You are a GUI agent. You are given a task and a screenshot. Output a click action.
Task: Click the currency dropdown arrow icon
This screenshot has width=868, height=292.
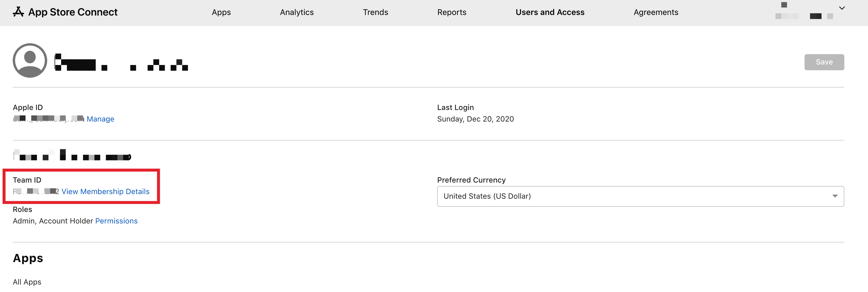point(835,196)
